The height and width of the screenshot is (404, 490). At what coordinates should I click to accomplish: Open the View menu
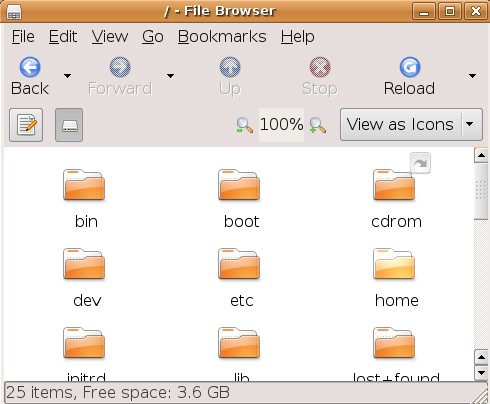click(x=110, y=36)
